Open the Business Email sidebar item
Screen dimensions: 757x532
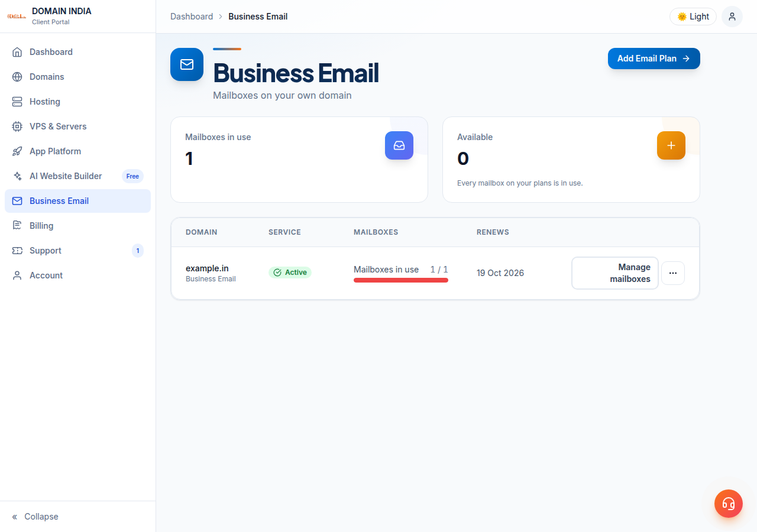77,201
